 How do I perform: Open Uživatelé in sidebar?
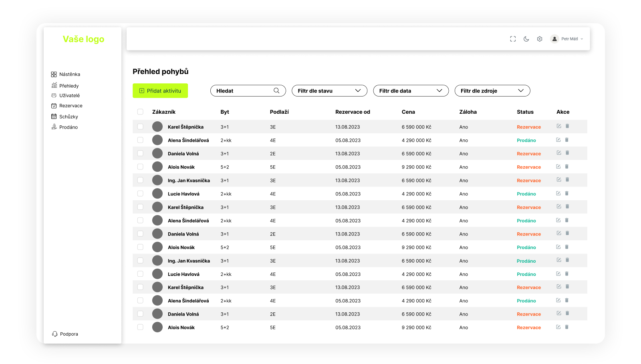pos(65,95)
